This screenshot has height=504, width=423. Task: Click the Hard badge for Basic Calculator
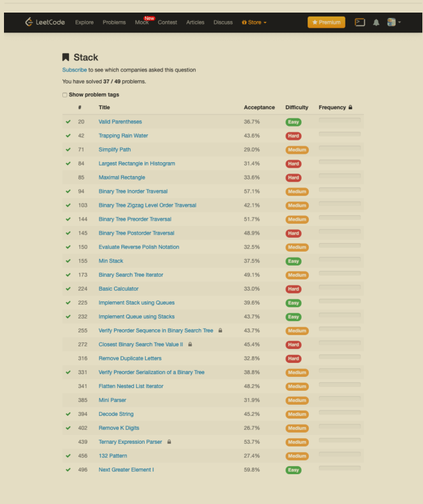(293, 289)
